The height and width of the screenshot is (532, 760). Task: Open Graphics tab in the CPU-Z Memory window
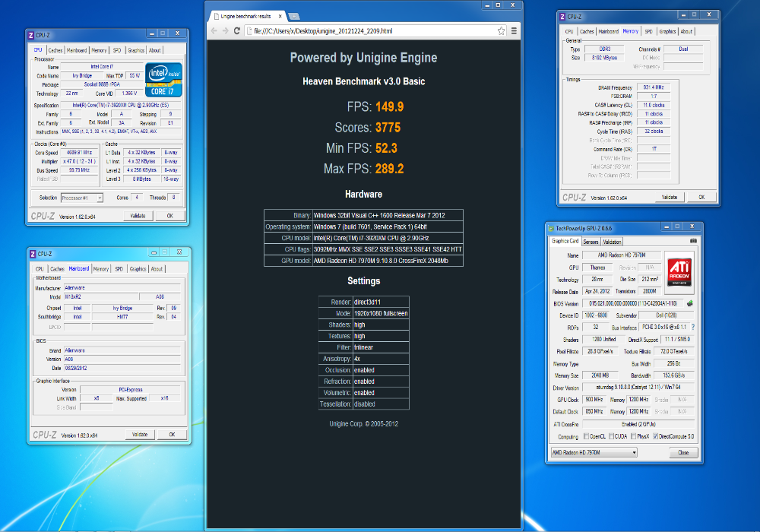[x=667, y=31]
